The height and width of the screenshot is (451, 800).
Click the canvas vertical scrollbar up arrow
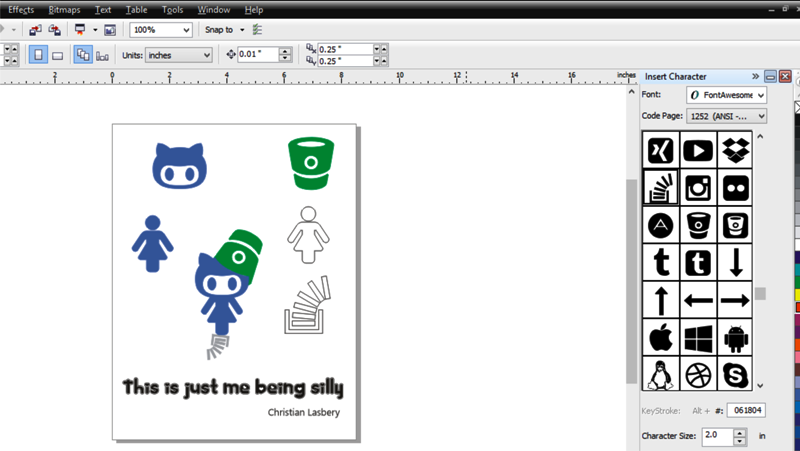click(x=632, y=92)
